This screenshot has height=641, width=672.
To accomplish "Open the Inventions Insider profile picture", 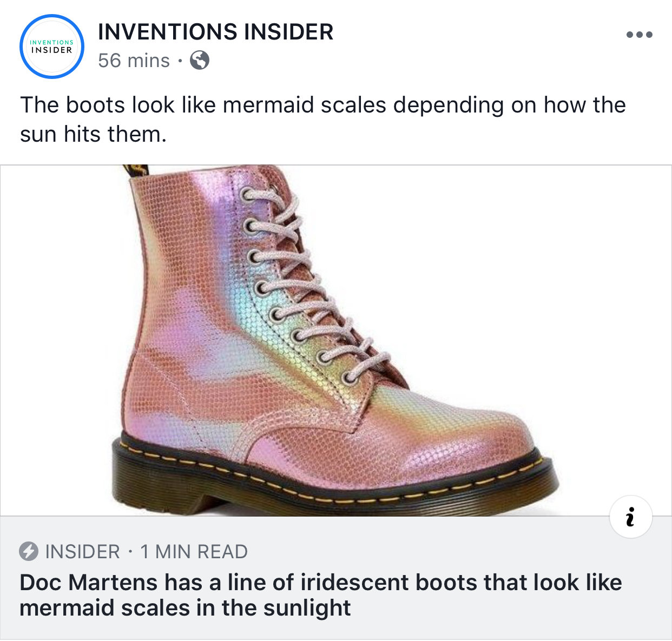I will [x=52, y=47].
